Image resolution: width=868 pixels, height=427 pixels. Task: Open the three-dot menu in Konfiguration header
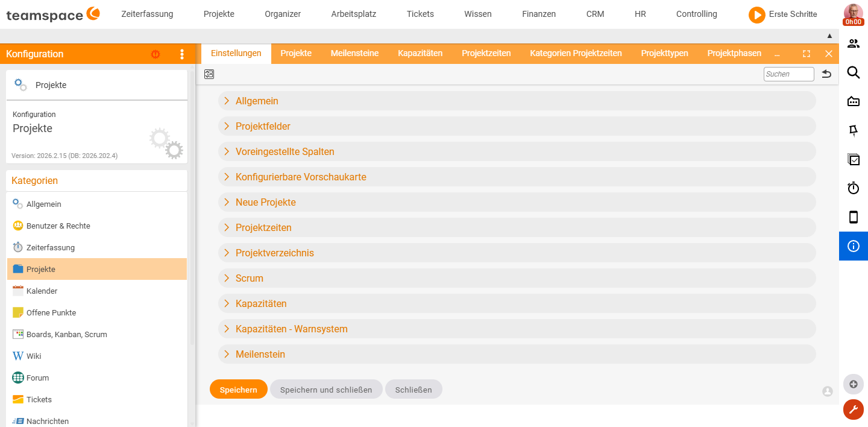182,54
